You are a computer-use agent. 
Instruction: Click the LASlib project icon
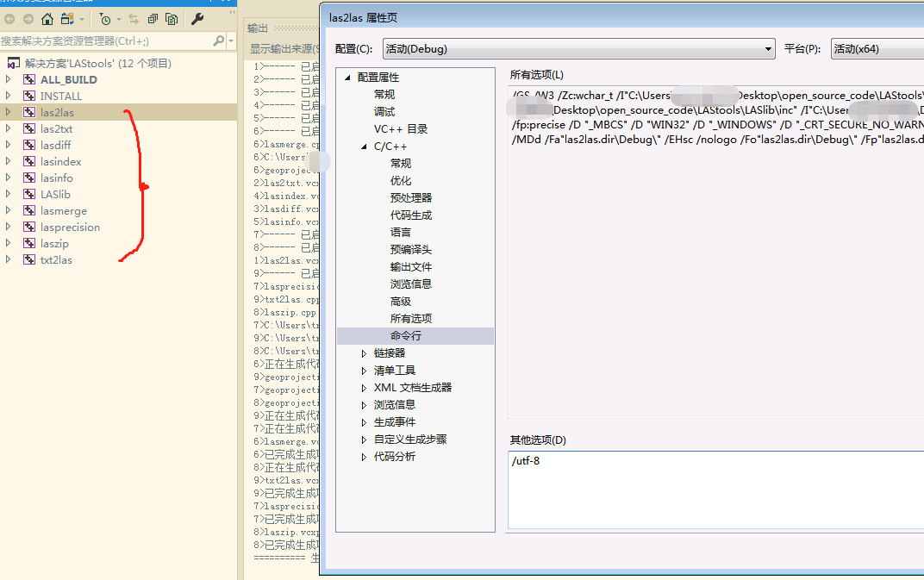[29, 194]
